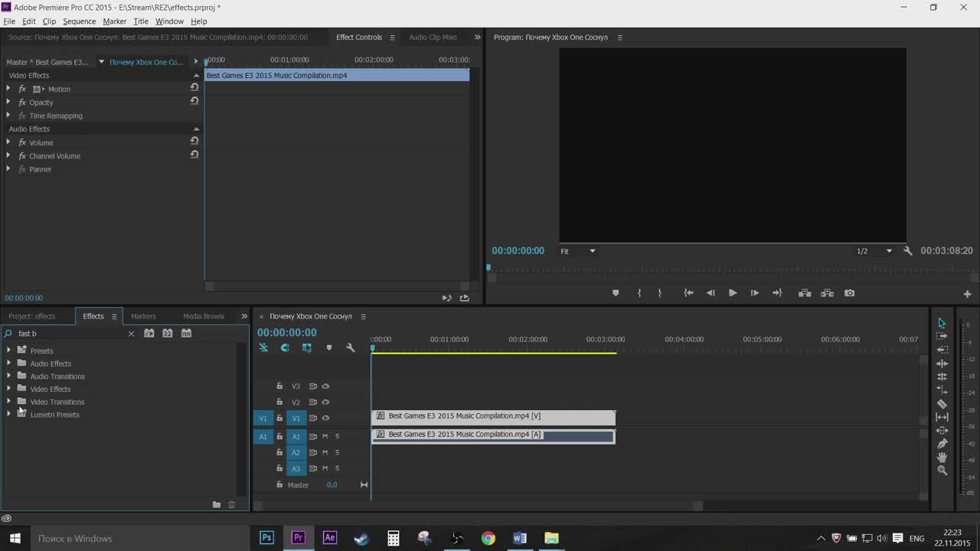Step back one frame
Screen dimensions: 980x551
[x=710, y=293]
